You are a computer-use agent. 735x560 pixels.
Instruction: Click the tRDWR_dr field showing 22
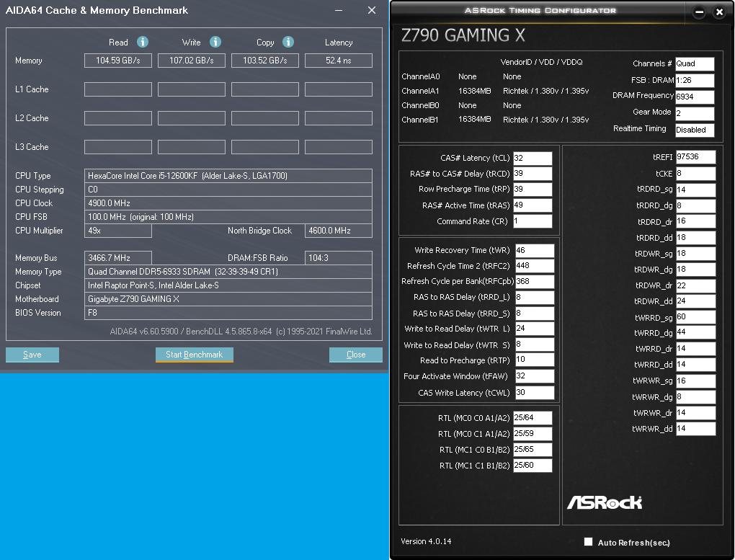coord(696,285)
